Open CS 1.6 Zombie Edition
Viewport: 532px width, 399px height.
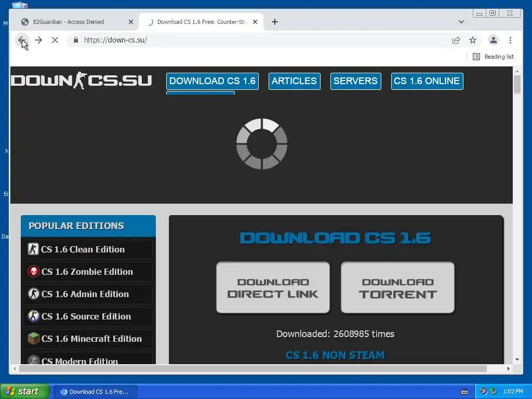[x=88, y=272]
